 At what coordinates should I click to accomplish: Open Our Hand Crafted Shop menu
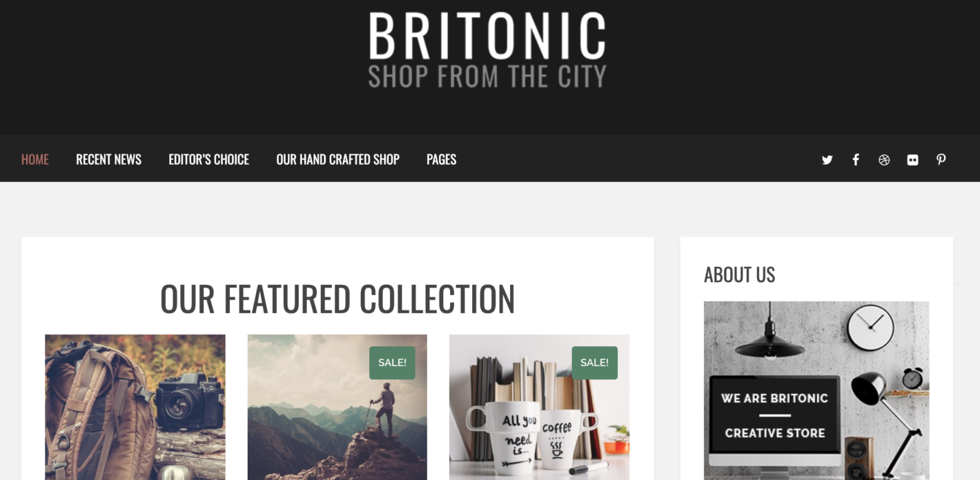point(337,159)
